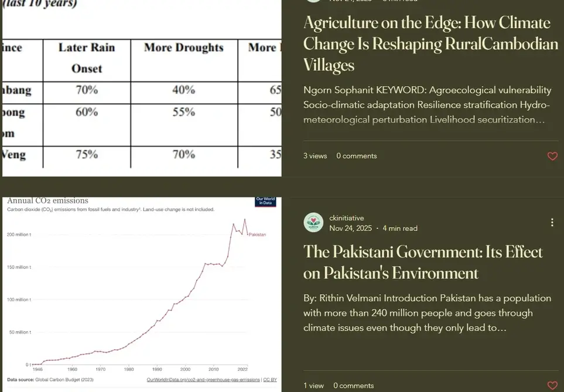Viewport: 564px width, 392px height.
Task: Click the Our World in Data logo
Action: [x=265, y=202]
